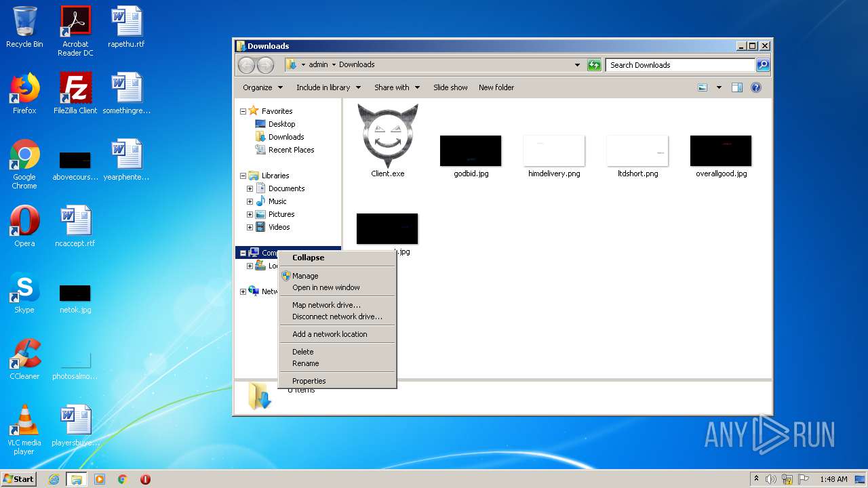Launch Skype from the desktop
Image resolution: width=868 pixels, height=488 pixels.
point(24,293)
